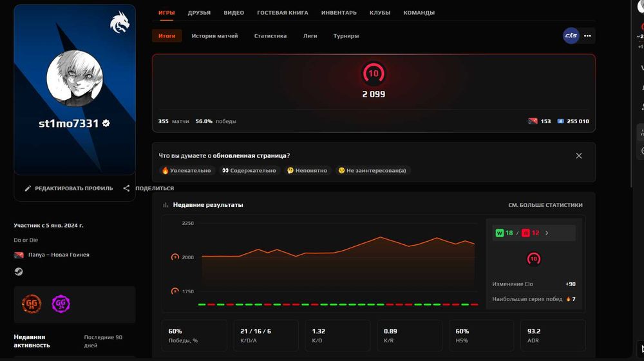Open the ИГРЫ tab

click(166, 13)
